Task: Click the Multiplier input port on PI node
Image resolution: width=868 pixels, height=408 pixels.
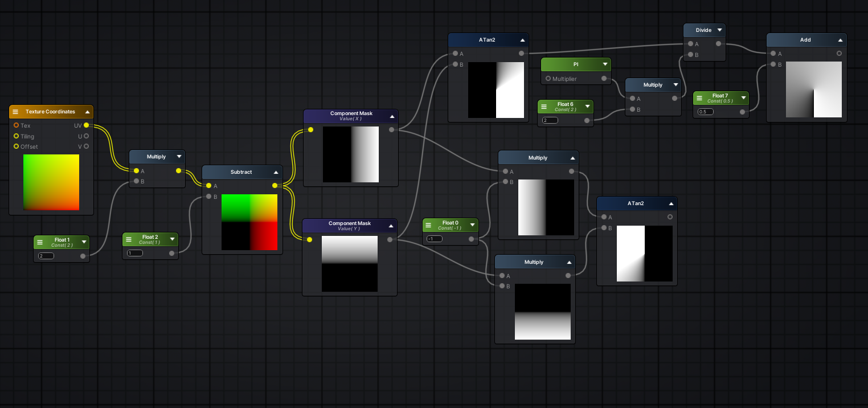Action: point(548,79)
